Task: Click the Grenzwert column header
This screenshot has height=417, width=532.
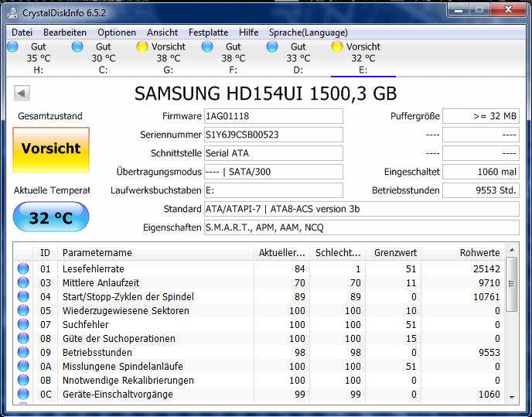Action: pos(394,253)
